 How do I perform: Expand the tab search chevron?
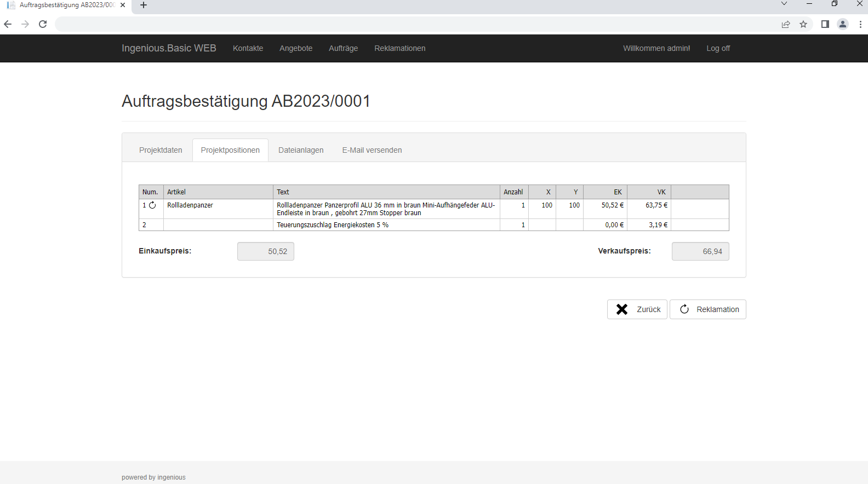[x=784, y=4]
